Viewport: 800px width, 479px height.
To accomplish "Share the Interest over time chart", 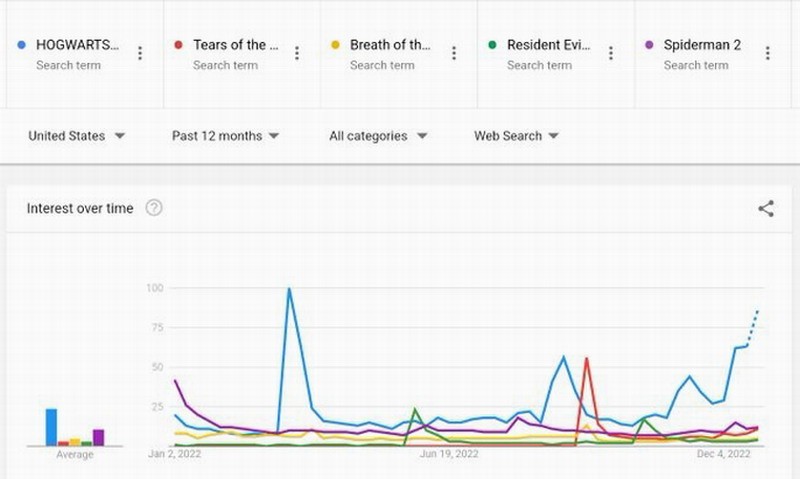I will (x=766, y=208).
